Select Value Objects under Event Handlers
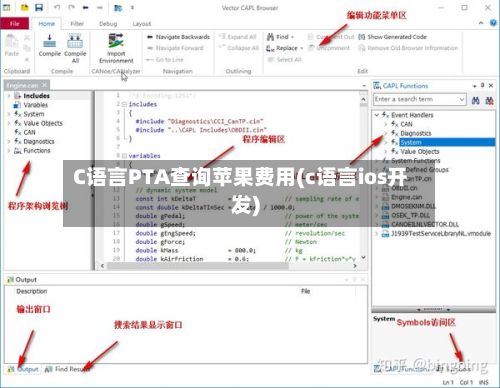Screen dimensions: 500x388 (x=420, y=151)
